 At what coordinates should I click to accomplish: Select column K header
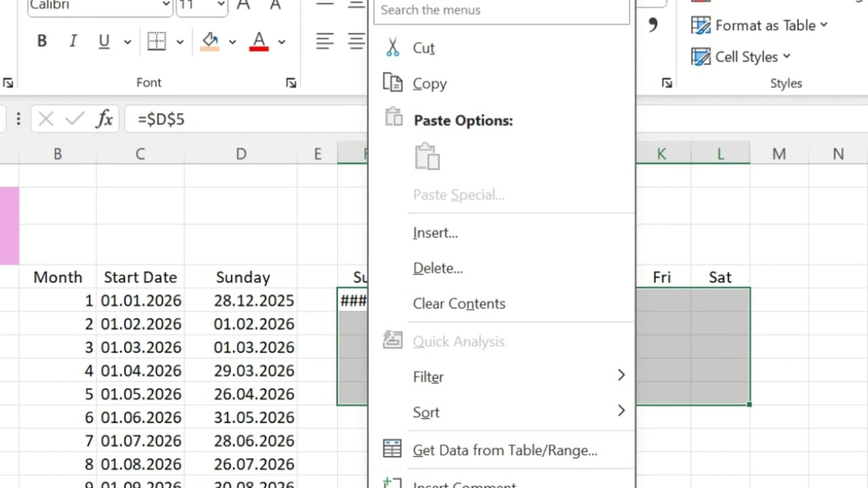tap(661, 154)
